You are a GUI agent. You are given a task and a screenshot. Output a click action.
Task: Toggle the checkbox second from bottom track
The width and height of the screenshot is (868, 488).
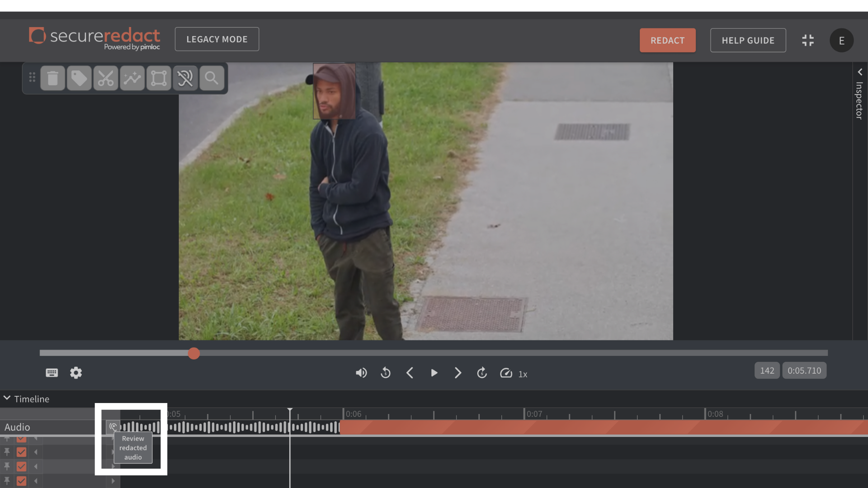pyautogui.click(x=21, y=466)
